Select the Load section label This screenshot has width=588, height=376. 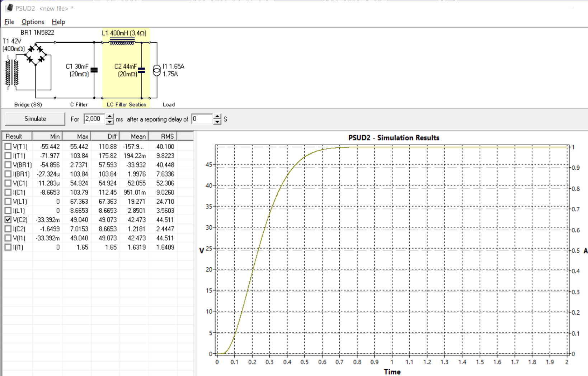click(169, 104)
